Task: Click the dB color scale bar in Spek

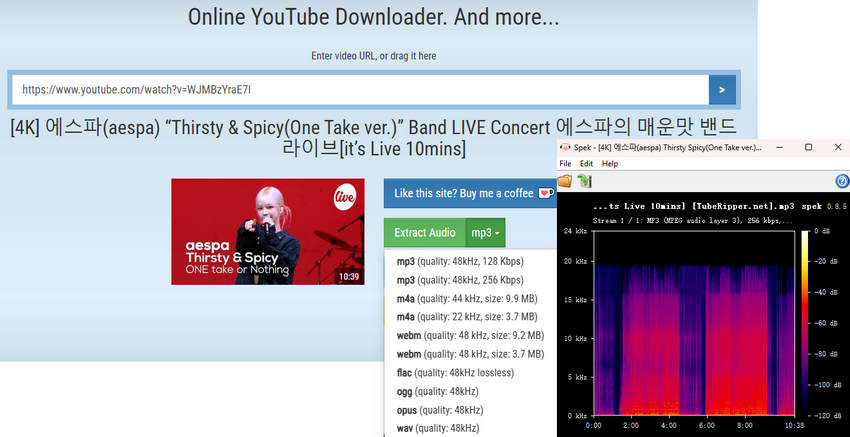Action: [x=805, y=324]
